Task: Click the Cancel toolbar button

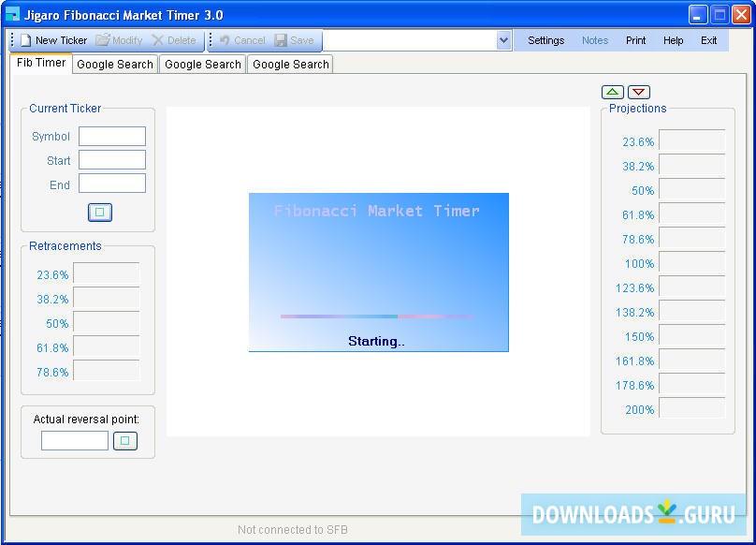Action: [242, 40]
